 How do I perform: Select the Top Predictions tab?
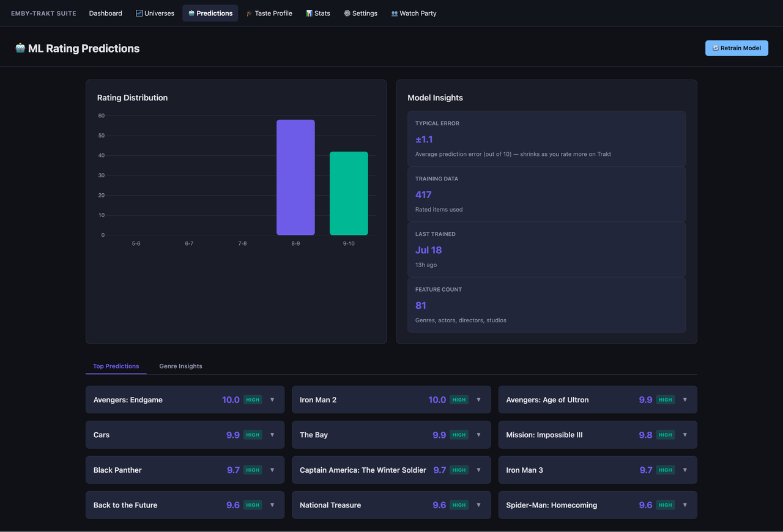(116, 366)
